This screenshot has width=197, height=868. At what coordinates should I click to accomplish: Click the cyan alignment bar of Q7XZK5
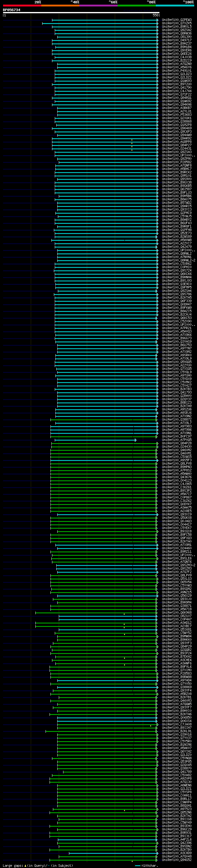point(100,23)
